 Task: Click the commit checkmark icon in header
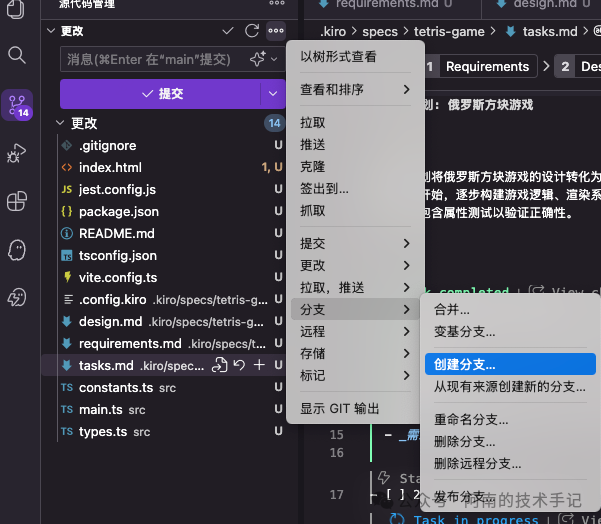point(228,31)
